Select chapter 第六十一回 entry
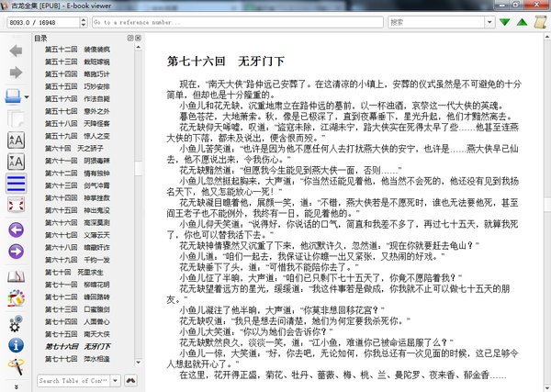 77,161
